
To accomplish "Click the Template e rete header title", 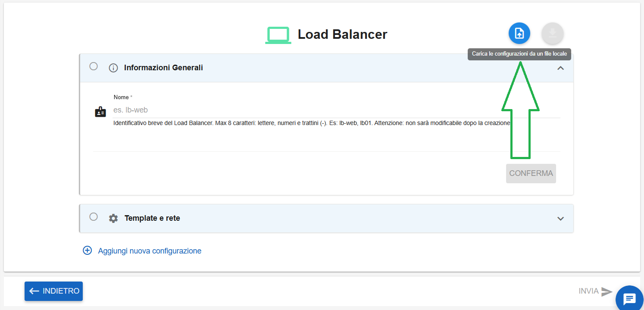I will click(152, 218).
